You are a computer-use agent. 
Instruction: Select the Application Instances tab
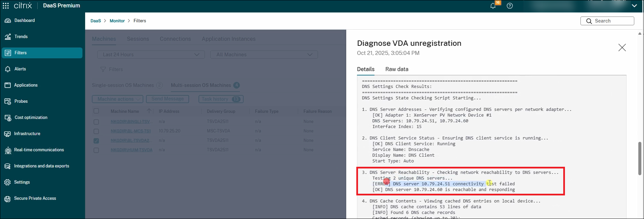pos(228,39)
